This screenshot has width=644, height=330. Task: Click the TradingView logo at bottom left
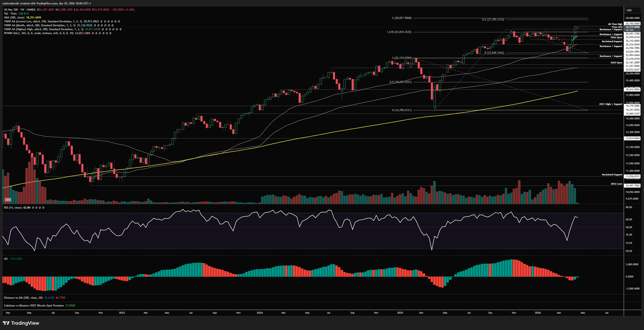pyautogui.click(x=21, y=323)
